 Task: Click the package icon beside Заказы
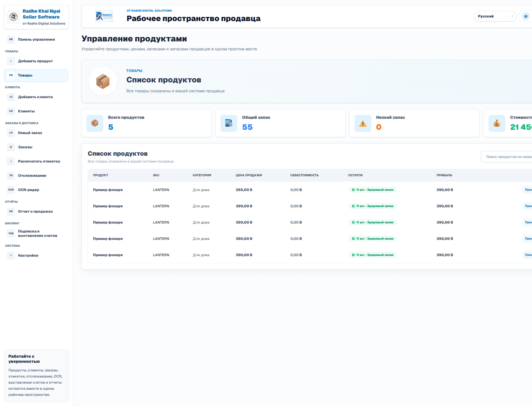click(11, 147)
